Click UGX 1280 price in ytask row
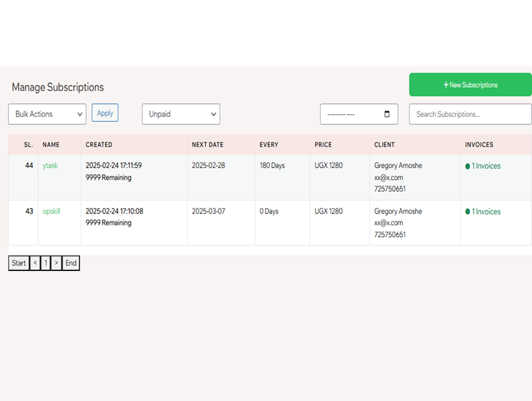532x401 pixels. pos(328,165)
